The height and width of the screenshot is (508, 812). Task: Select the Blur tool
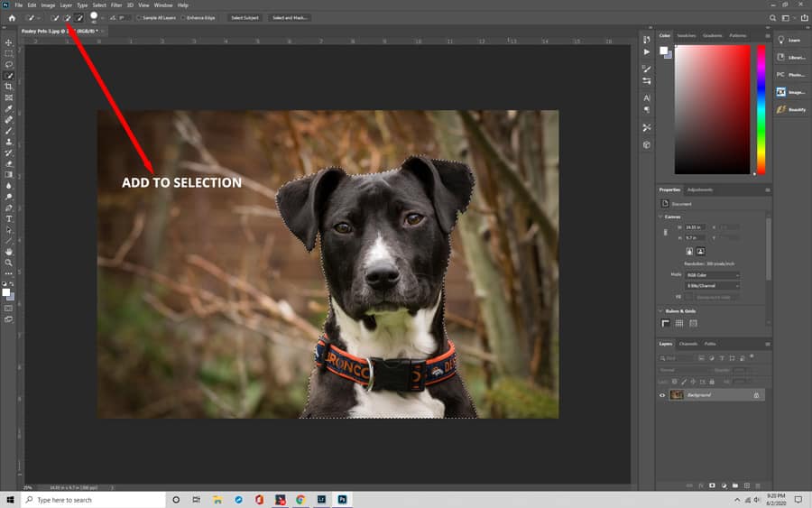point(9,185)
